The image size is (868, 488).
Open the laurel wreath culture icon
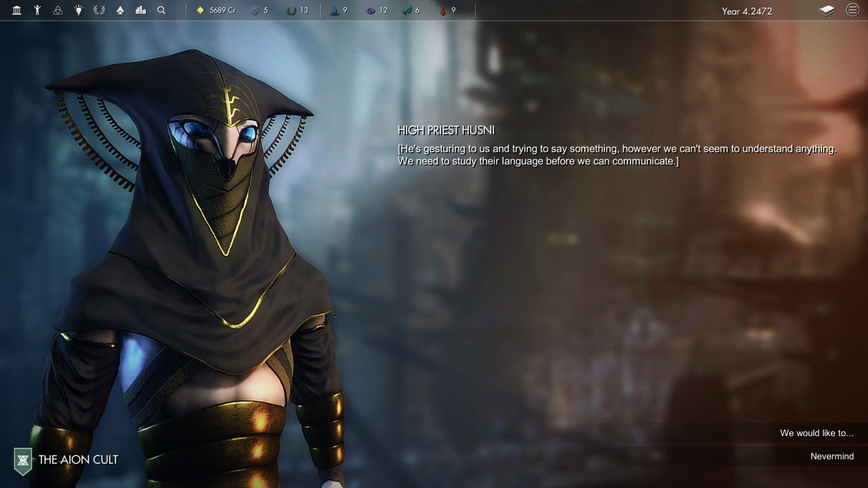tap(99, 10)
